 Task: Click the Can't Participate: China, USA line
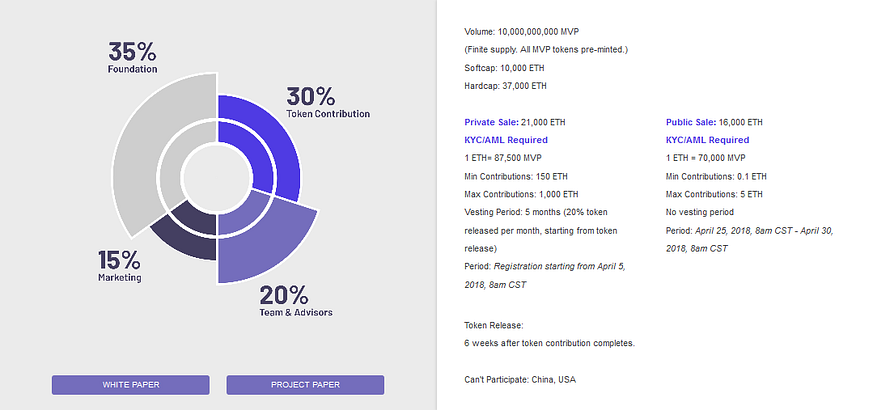[520, 379]
